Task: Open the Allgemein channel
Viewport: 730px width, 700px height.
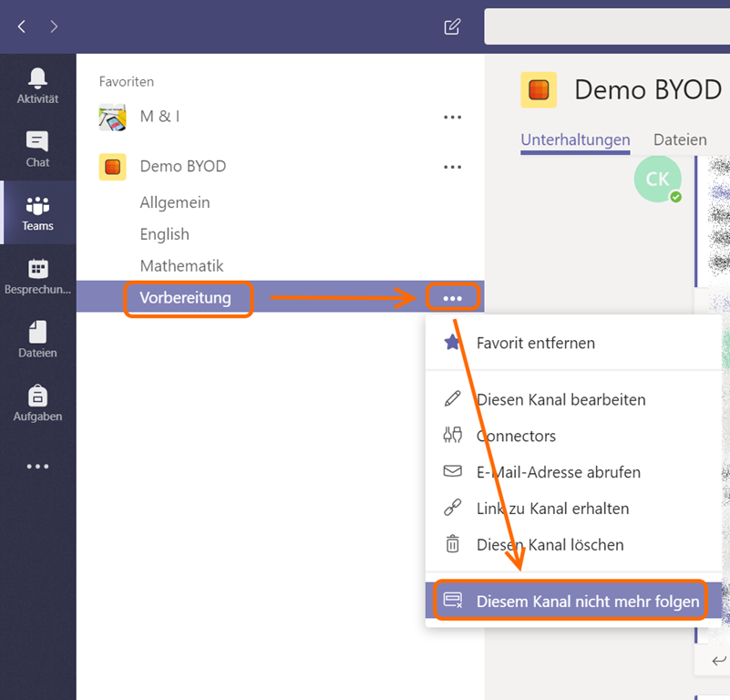Action: (175, 202)
